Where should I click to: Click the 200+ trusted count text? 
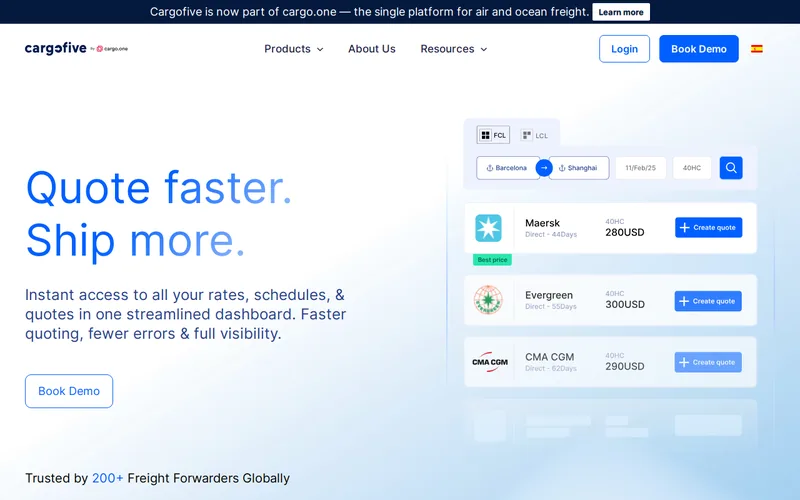click(x=107, y=478)
